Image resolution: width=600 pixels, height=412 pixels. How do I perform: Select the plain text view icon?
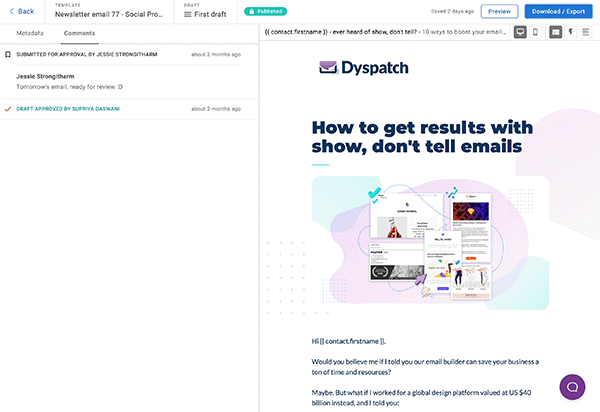pyautogui.click(x=586, y=32)
